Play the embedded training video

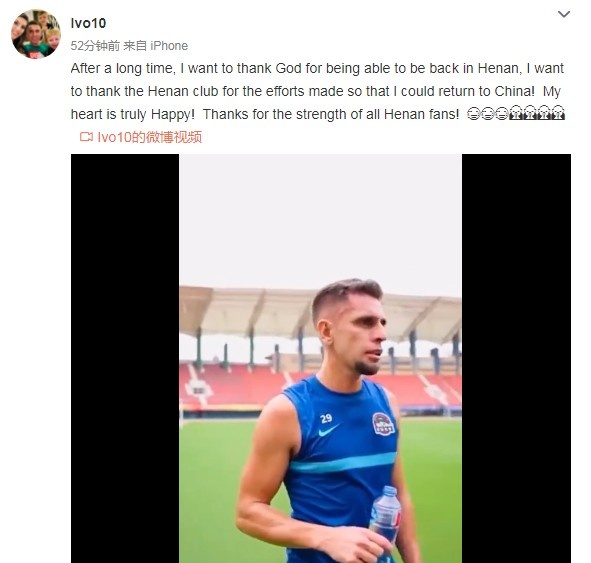[321, 358]
